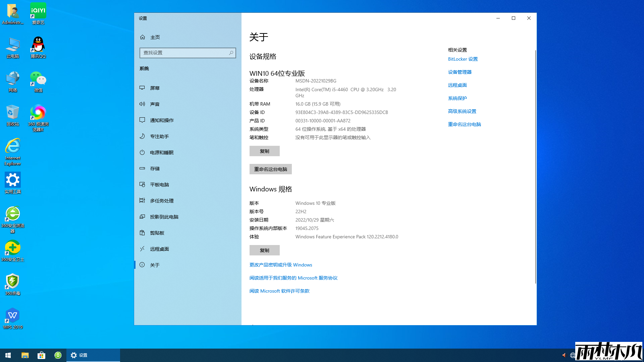The height and width of the screenshot is (362, 644).
Task: Open 高级系统设置 link
Action: (x=462, y=111)
